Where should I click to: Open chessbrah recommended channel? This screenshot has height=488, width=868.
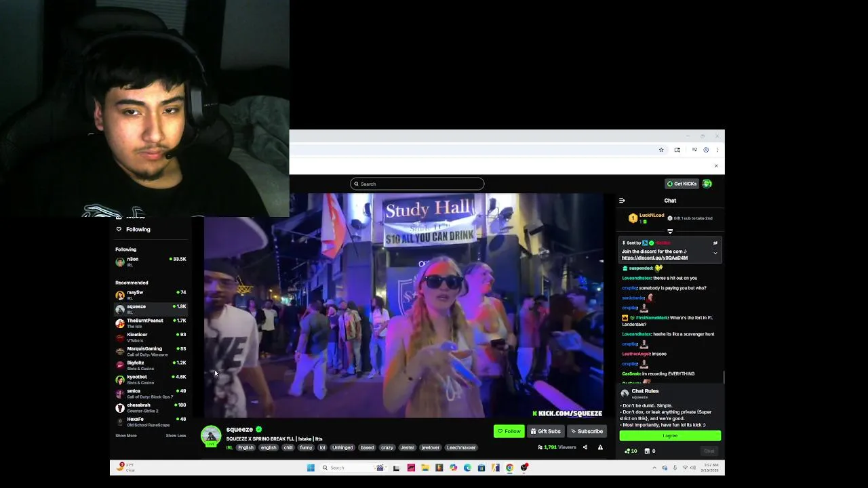click(x=151, y=408)
